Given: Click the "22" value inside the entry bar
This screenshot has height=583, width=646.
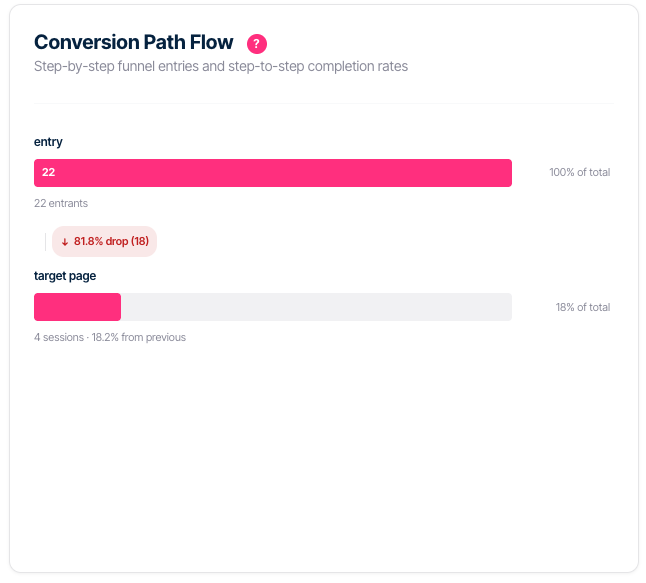Looking at the screenshot, I should tap(48, 173).
